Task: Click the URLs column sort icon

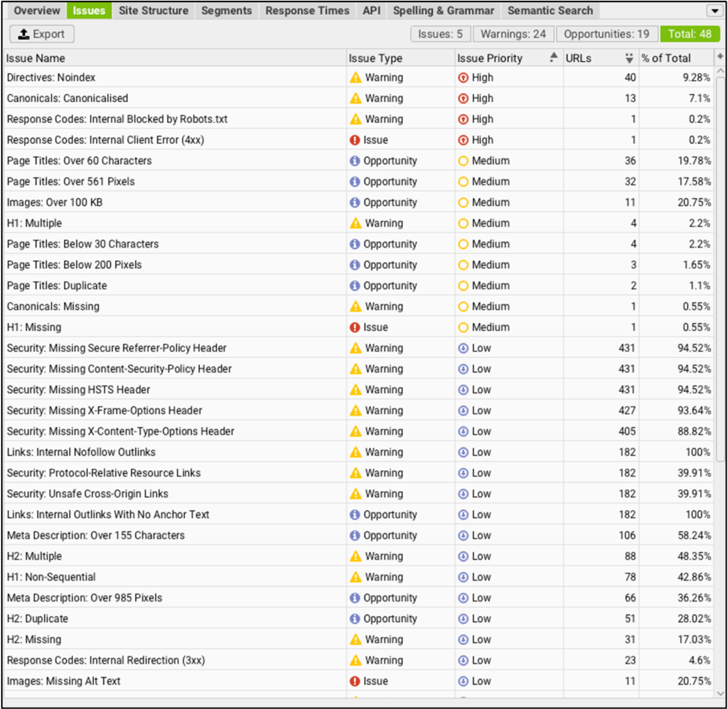Action: [x=629, y=58]
